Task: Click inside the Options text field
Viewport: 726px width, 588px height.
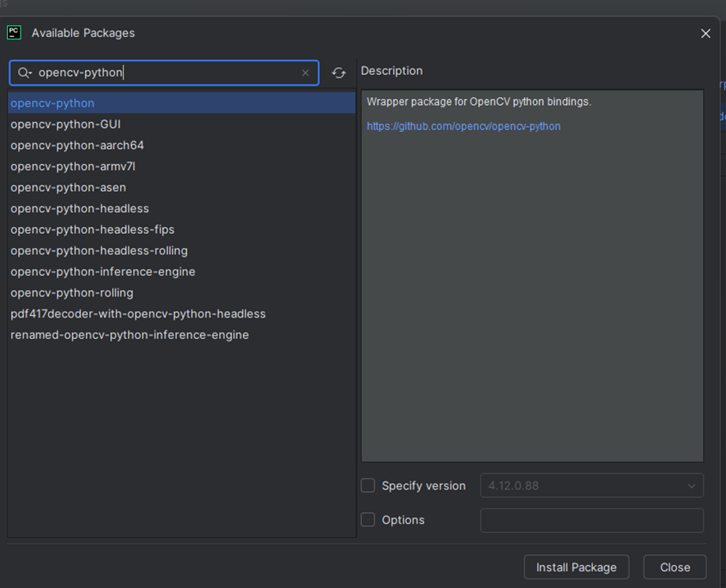Action: (x=592, y=520)
